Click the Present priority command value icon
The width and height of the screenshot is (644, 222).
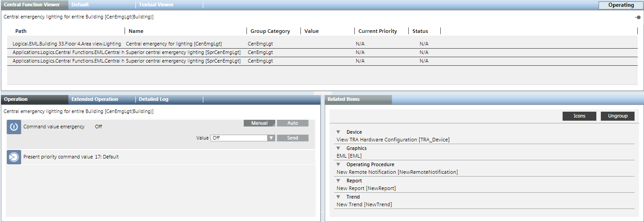point(14,157)
